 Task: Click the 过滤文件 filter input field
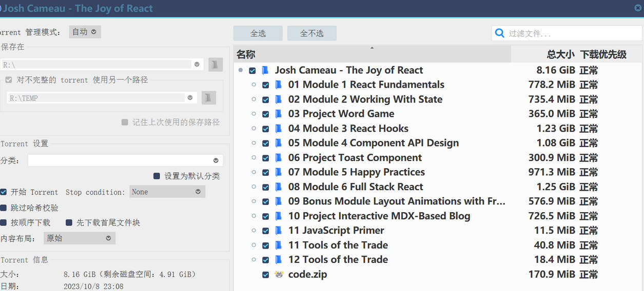tap(567, 33)
